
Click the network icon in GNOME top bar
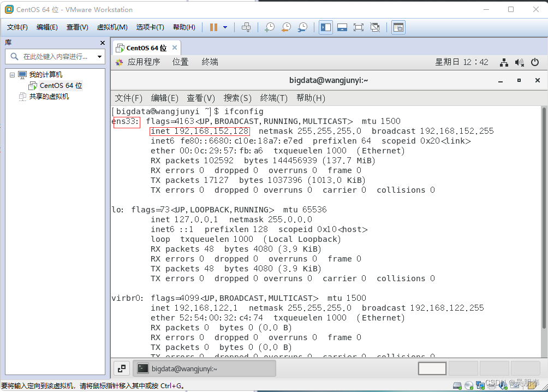tap(504, 62)
